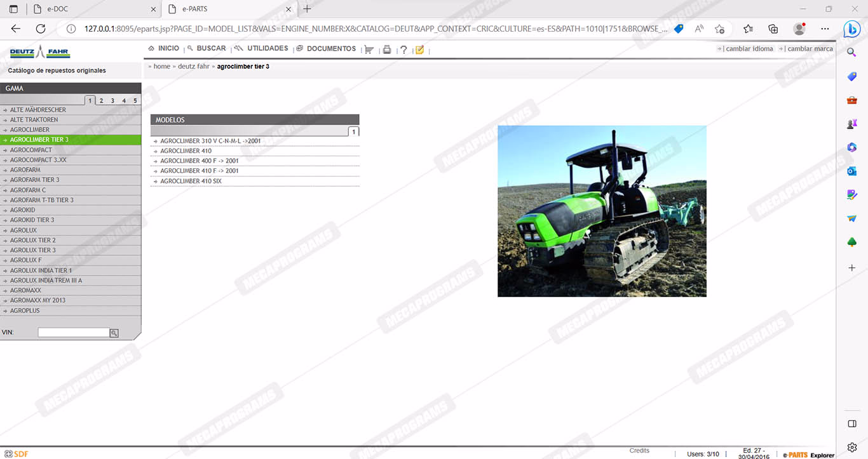Follow the 'deutz fahr' breadcrumb link

193,66
